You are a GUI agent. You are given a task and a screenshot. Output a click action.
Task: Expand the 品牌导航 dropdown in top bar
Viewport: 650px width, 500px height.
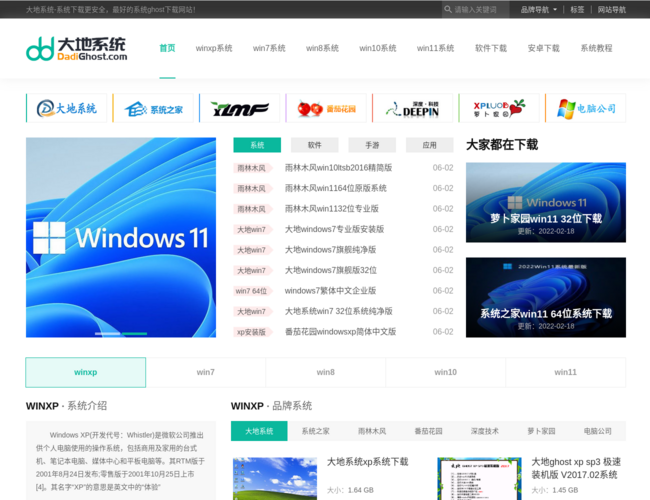pos(538,10)
